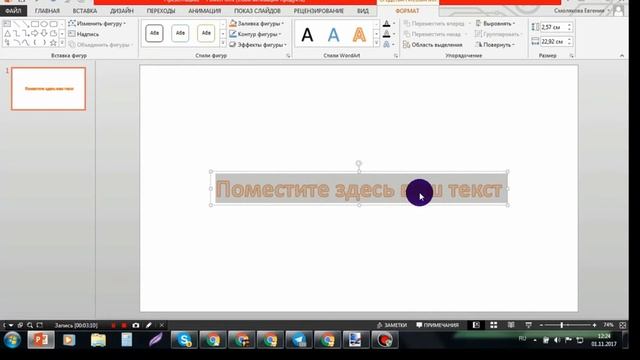This screenshot has height=360, width=640.
Task: Open the shape styles dialog launcher
Action: [x=288, y=56]
